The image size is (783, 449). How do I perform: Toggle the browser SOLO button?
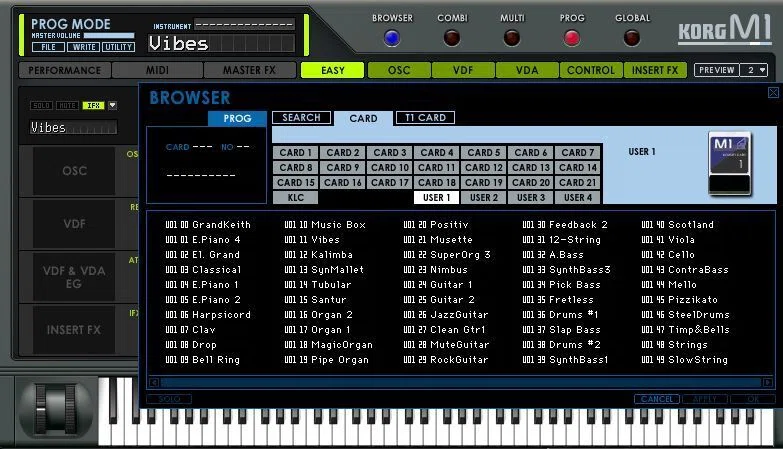pos(169,399)
